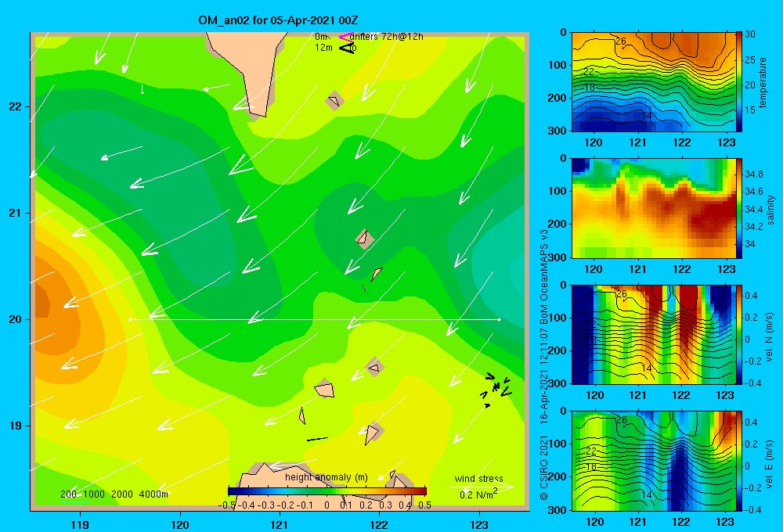
Task: Click latitude label 20 on main map axis
Action: [x=15, y=319]
